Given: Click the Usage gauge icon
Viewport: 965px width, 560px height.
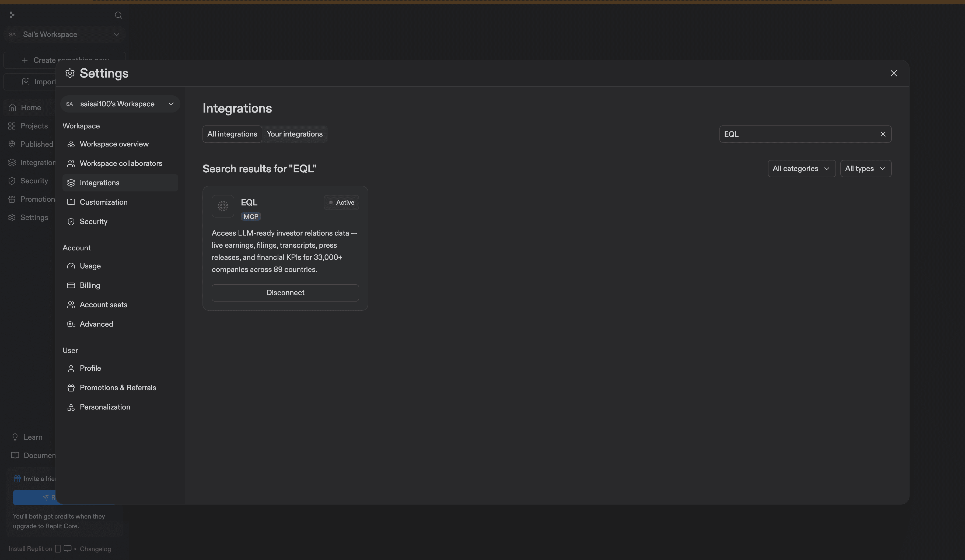Looking at the screenshot, I should click(x=71, y=266).
